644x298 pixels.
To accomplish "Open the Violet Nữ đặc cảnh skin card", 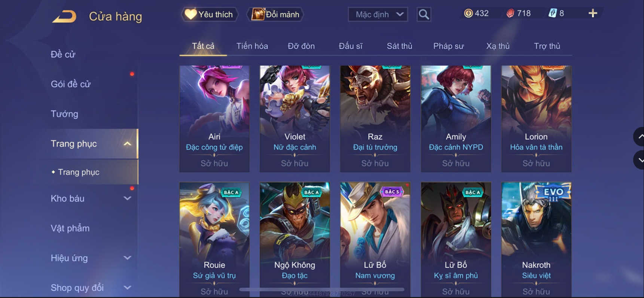I will (x=295, y=119).
